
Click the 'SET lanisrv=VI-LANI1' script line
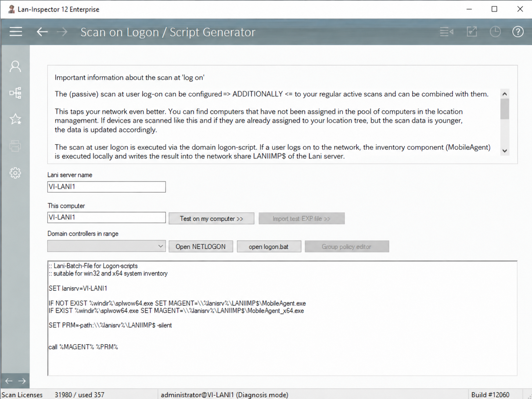coord(78,288)
